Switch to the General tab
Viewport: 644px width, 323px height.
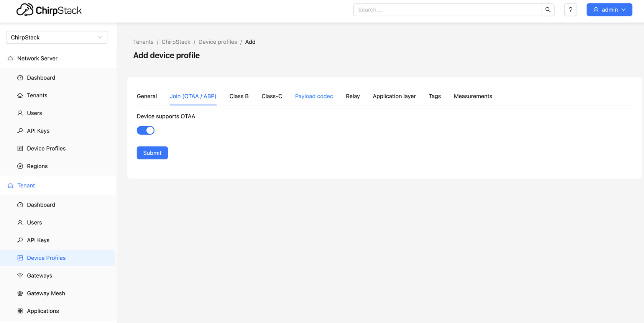tap(147, 96)
